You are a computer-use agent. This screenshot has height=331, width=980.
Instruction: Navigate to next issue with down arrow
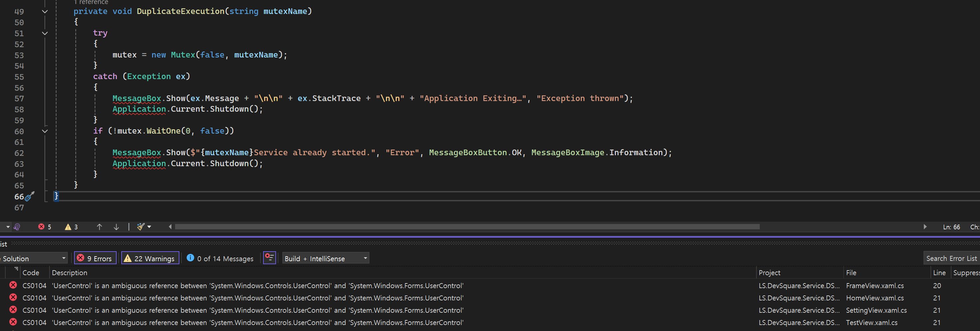tap(116, 227)
